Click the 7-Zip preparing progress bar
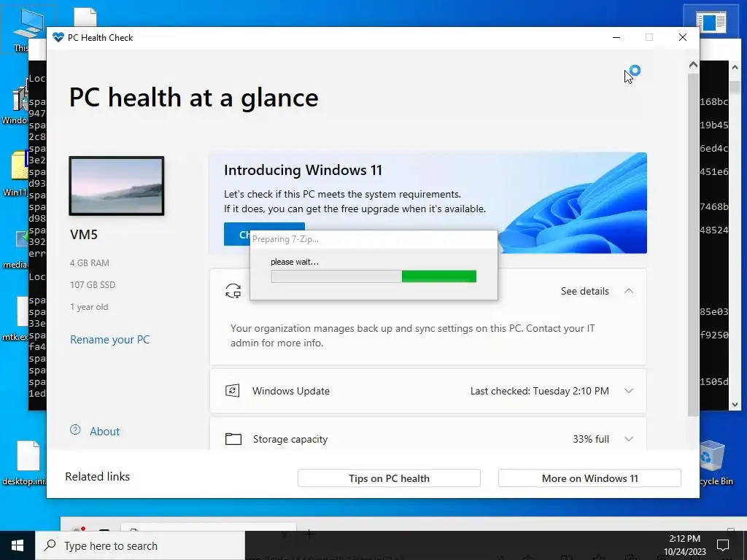The height and width of the screenshot is (560, 747). point(373,276)
